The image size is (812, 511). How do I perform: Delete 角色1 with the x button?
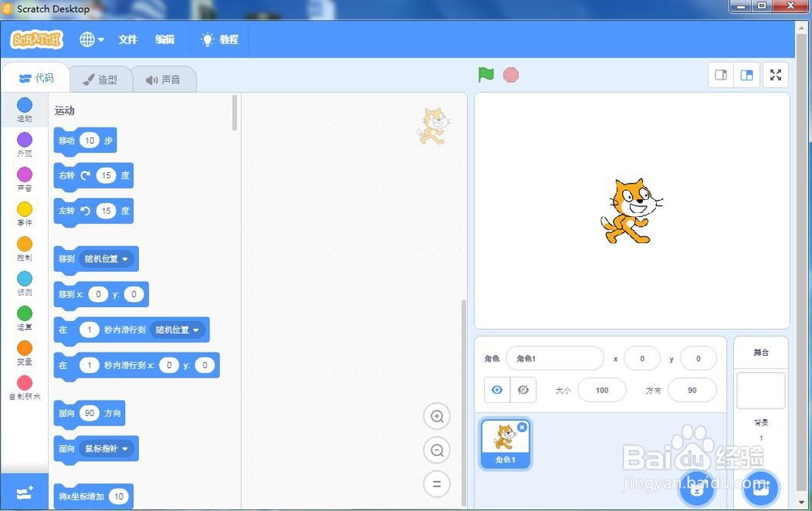pos(522,427)
